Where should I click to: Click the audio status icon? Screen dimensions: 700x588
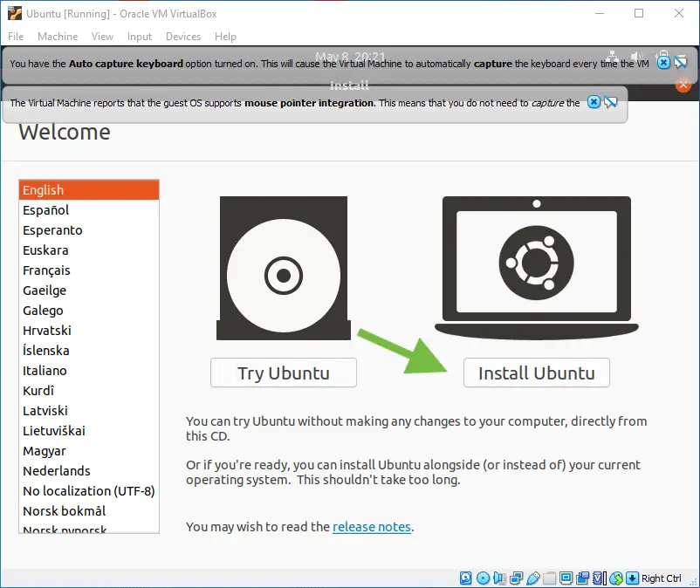pos(499,578)
